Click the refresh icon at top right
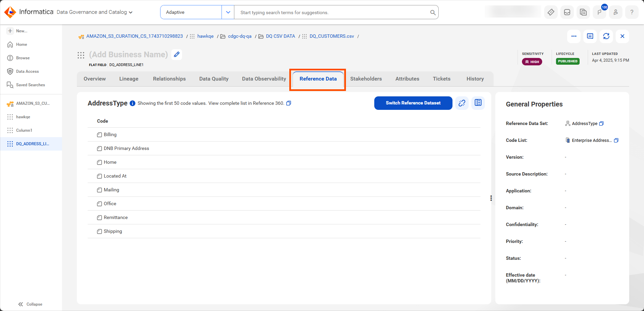Screen dimensions: 644x311 [x=606, y=36]
